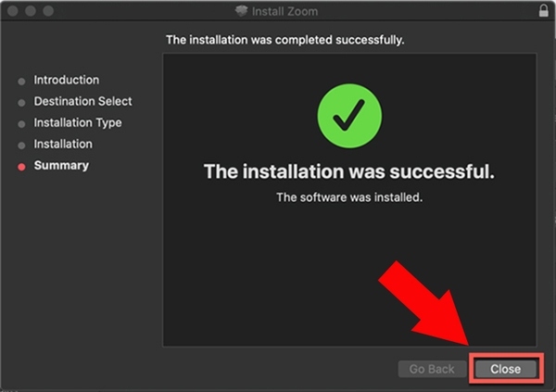Click the Close button
This screenshot has height=392, width=556.
coord(505,369)
